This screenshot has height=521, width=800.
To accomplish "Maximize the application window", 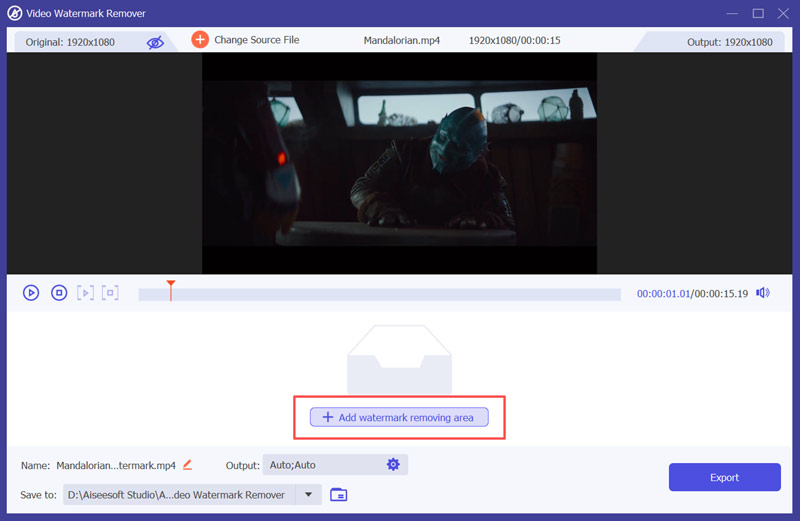I will click(x=758, y=13).
